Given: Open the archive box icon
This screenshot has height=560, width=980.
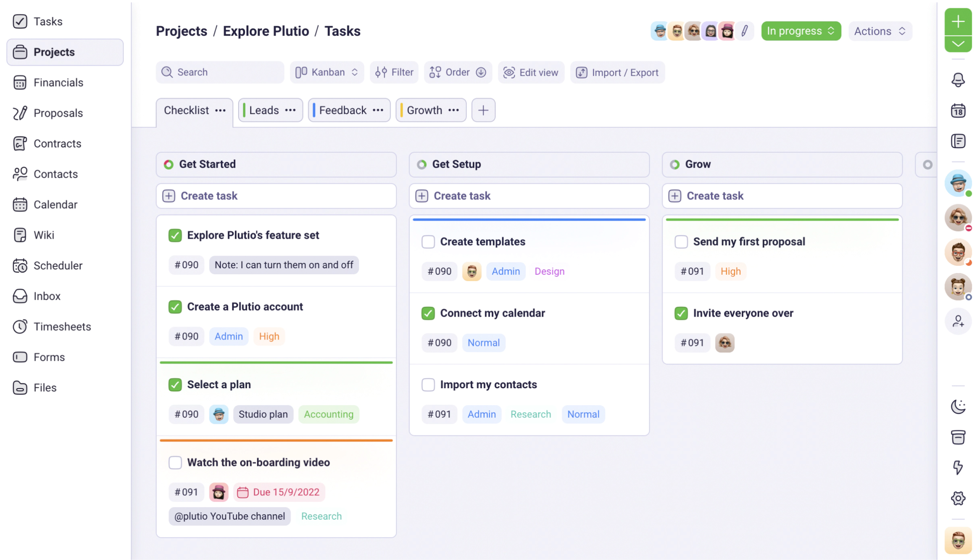Looking at the screenshot, I should 958,437.
